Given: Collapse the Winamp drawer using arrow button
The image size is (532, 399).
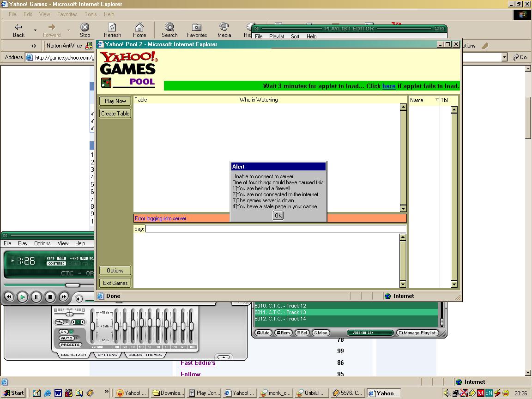Looking at the screenshot, I should 224,357.
